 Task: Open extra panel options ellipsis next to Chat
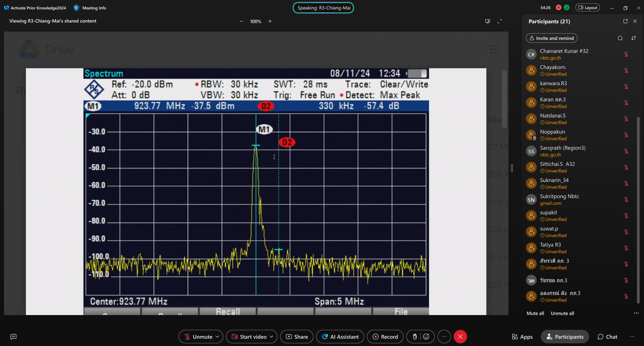tap(632, 337)
